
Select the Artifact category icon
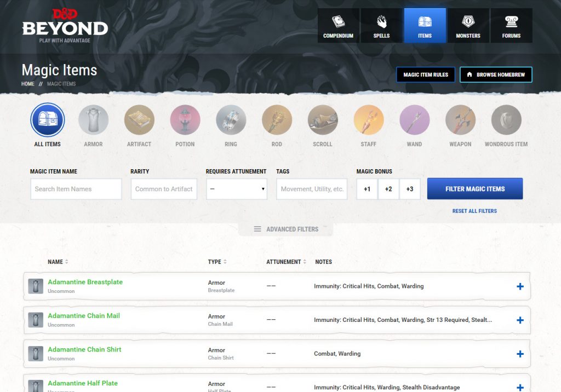(x=139, y=120)
